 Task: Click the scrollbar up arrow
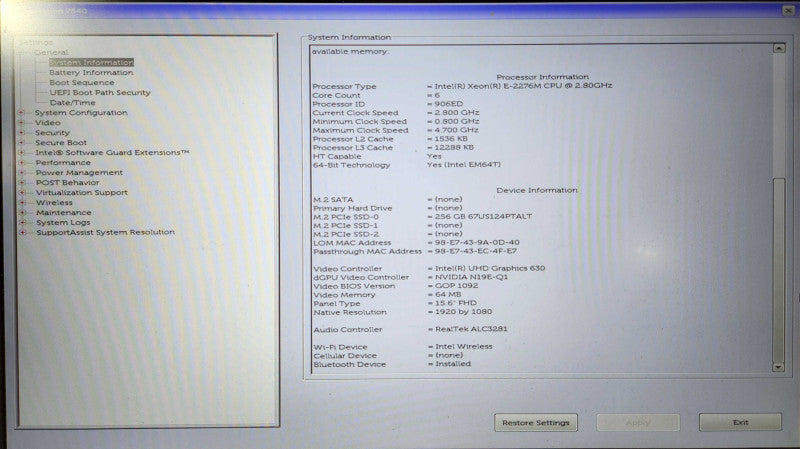pyautogui.click(x=779, y=48)
